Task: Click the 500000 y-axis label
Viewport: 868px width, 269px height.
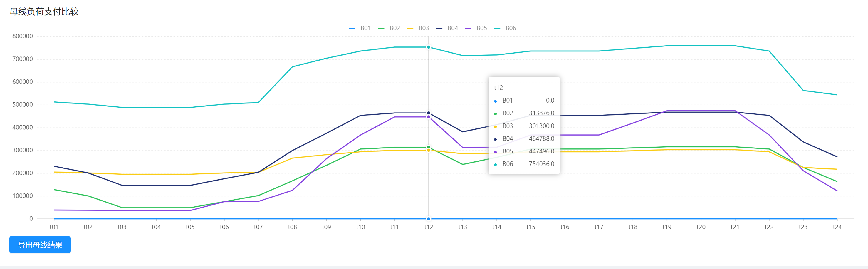Action: 23,104
